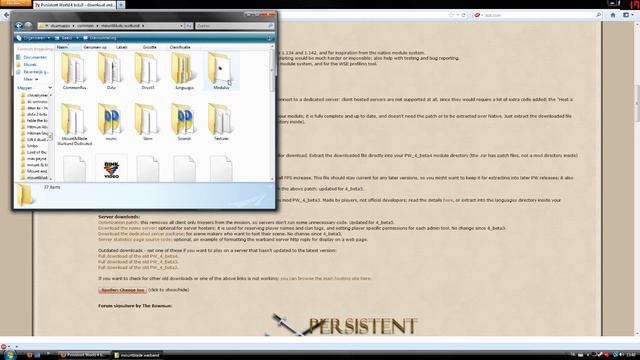This screenshot has height=360, width=640.
Task: Click the browse the main hosters site link
Action: click(325, 278)
